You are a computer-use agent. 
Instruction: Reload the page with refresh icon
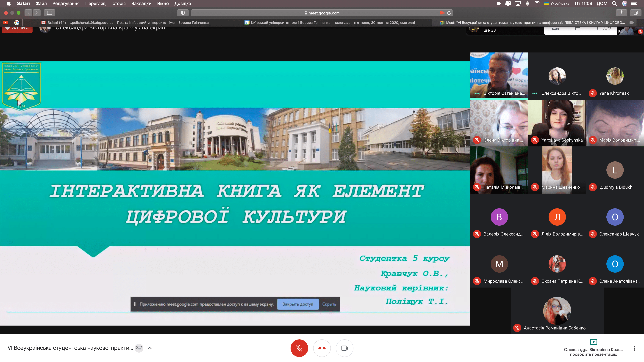pyautogui.click(x=449, y=13)
